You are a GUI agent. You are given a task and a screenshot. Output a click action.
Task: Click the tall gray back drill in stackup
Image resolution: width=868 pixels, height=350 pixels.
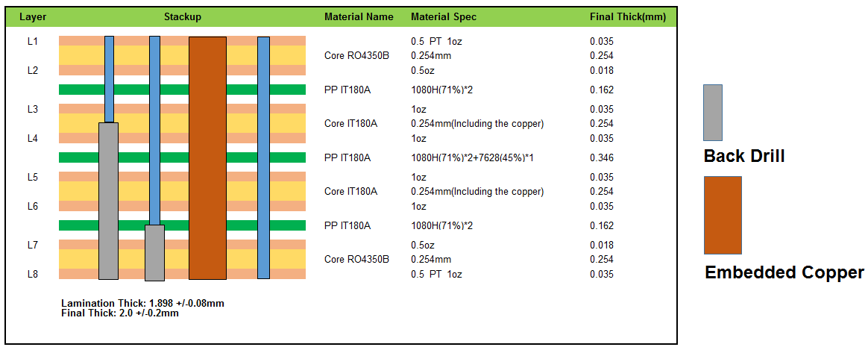[x=108, y=200]
